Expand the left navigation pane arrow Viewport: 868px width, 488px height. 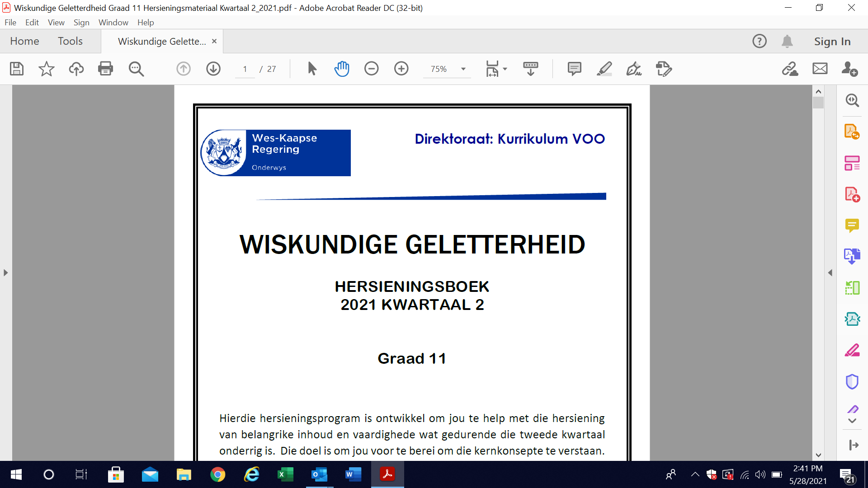(x=5, y=272)
